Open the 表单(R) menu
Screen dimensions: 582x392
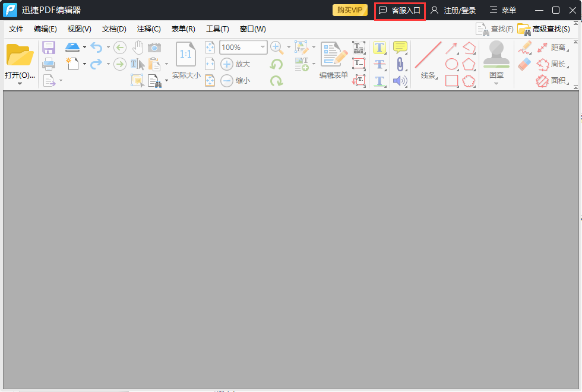pos(184,29)
